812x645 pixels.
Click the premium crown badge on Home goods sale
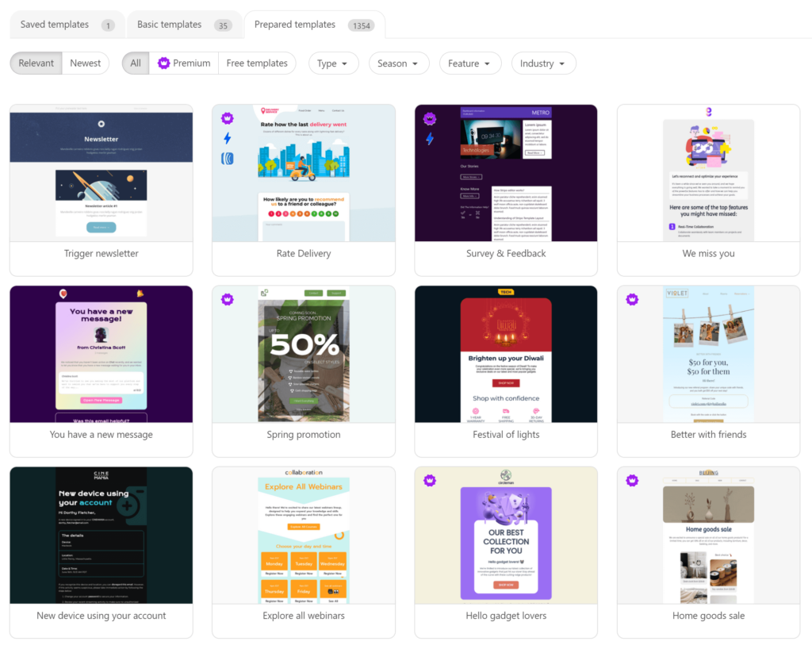632,480
